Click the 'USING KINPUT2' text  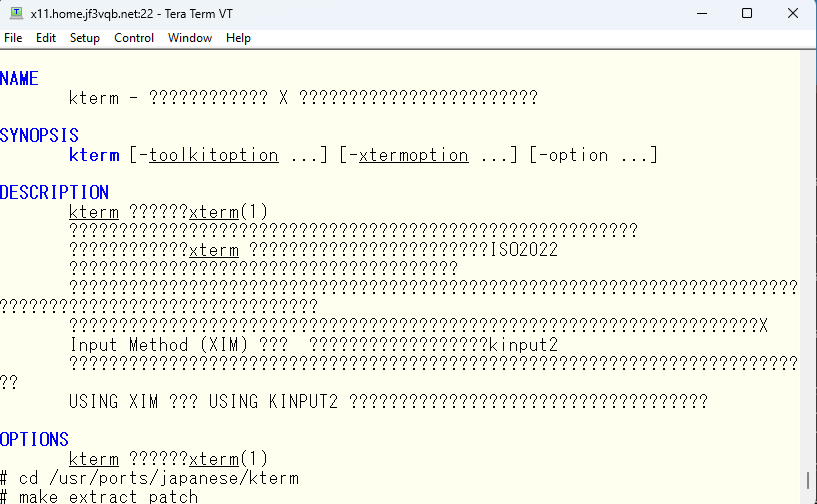(274, 402)
